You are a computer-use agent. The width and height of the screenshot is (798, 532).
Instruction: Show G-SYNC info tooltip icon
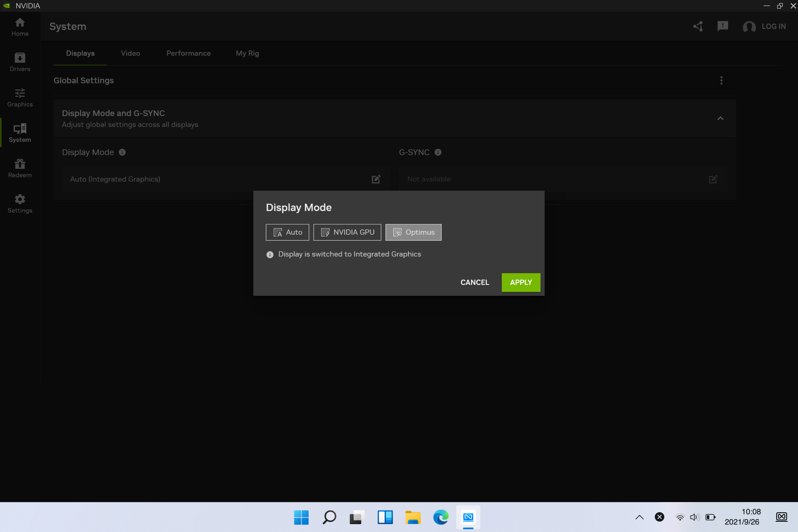tap(438, 152)
